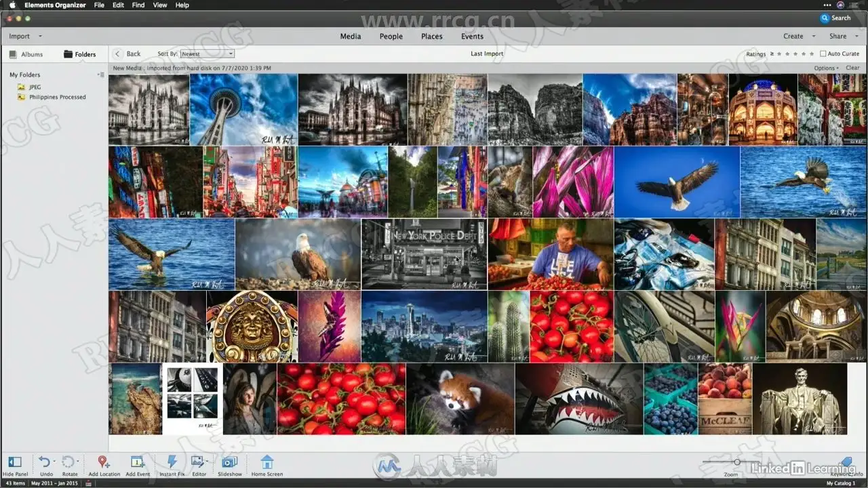
Task: Add a location with the pin icon
Action: tap(103, 462)
